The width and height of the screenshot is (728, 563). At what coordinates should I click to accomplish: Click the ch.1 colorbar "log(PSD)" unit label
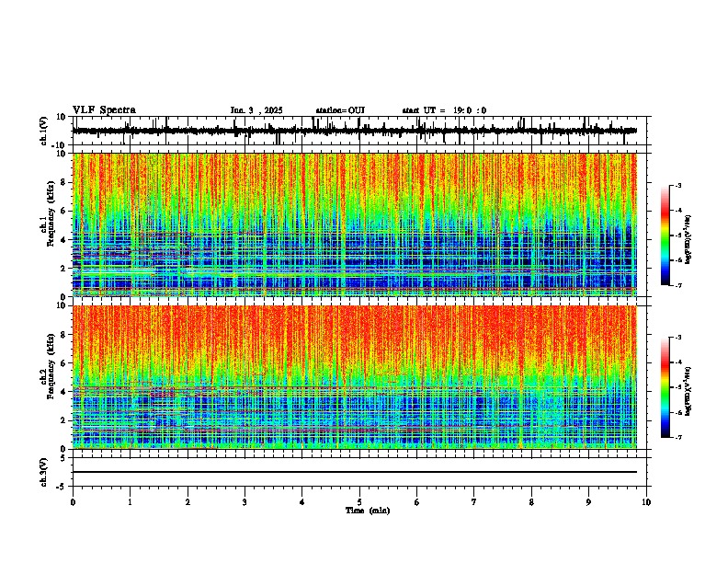[688, 240]
